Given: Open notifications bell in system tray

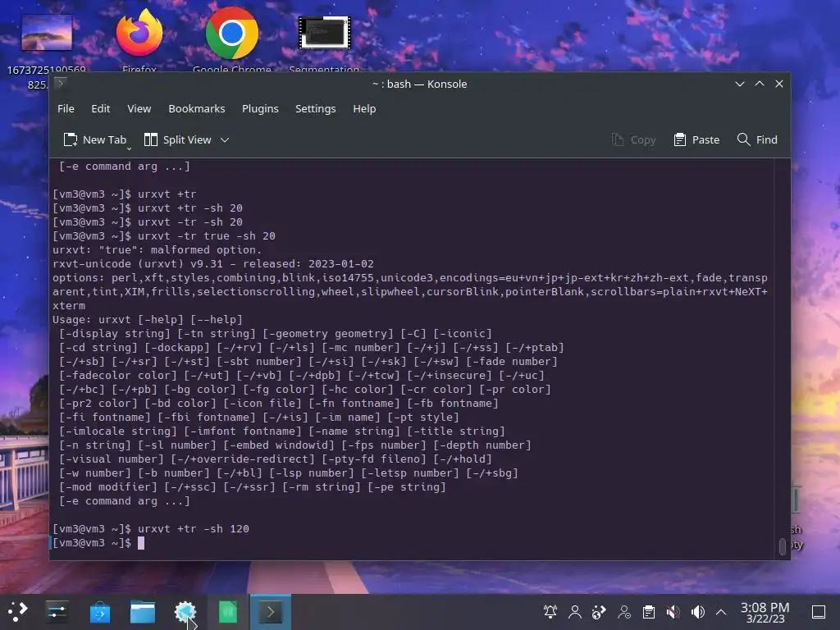Looking at the screenshot, I should tap(550, 611).
